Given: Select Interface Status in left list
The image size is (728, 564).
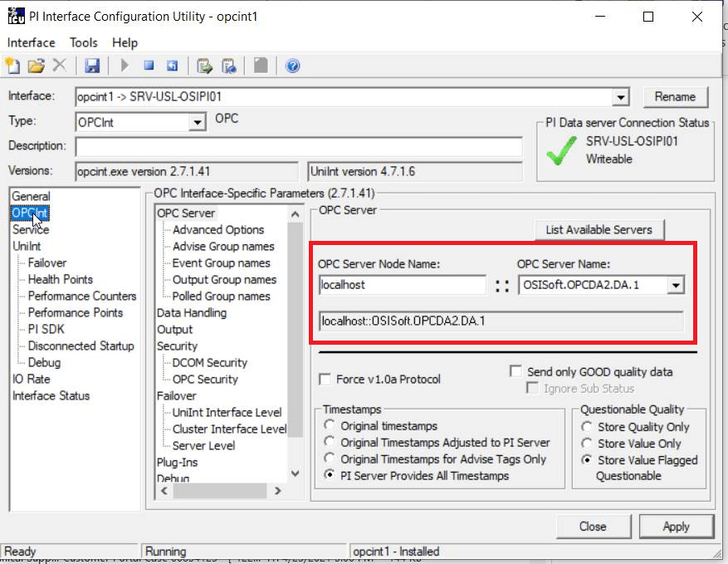Looking at the screenshot, I should pos(51,396).
